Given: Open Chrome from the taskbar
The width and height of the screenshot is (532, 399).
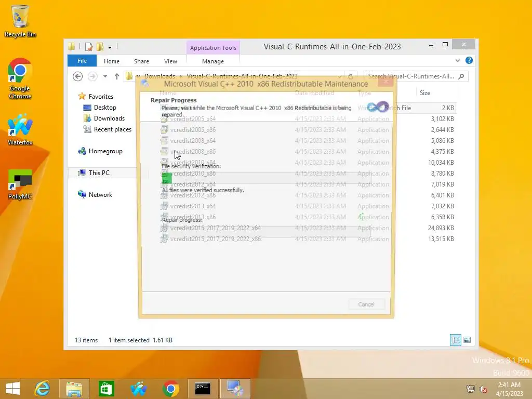Looking at the screenshot, I should pyautogui.click(x=170, y=389).
